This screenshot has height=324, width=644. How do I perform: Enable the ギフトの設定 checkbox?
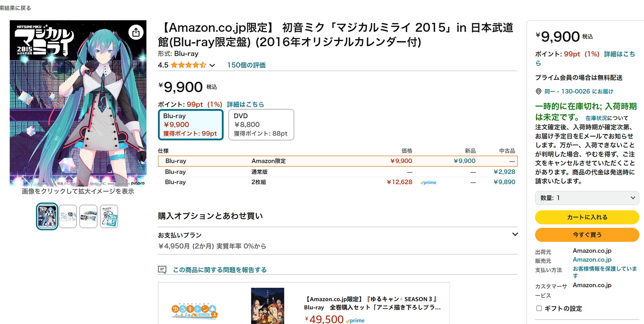click(539, 308)
